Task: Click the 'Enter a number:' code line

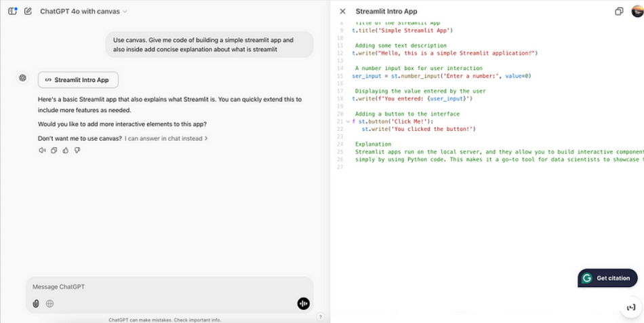Action: tap(441, 76)
